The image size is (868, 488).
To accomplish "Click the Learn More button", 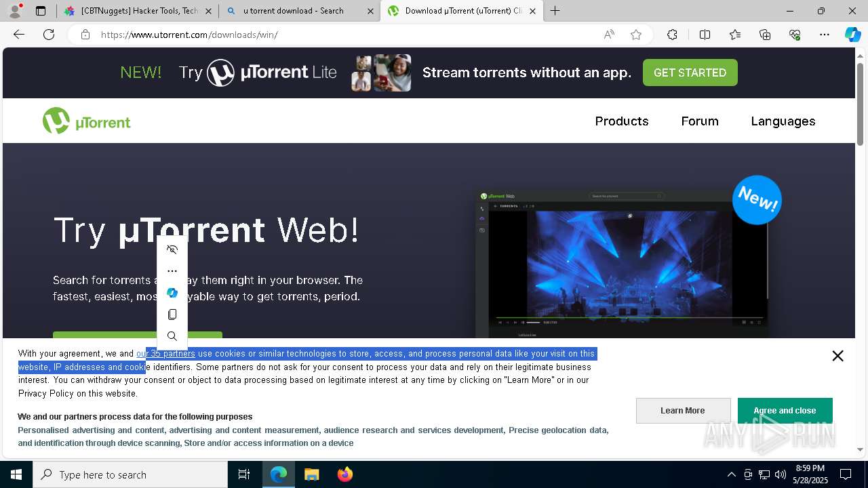I will tap(683, 411).
